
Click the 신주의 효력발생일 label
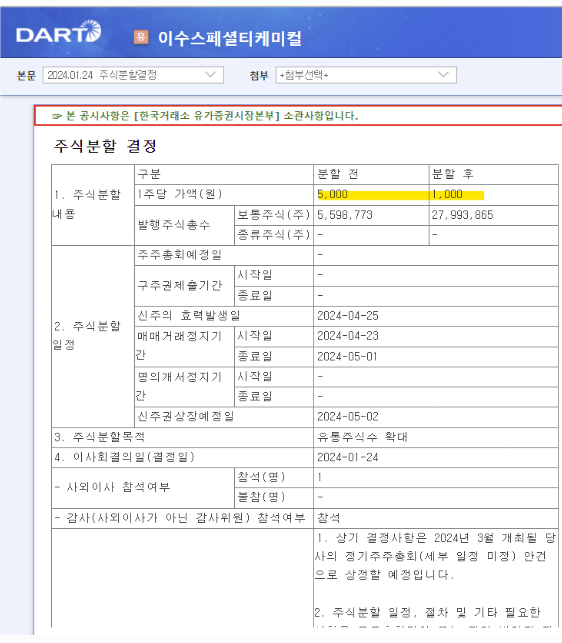click(189, 316)
